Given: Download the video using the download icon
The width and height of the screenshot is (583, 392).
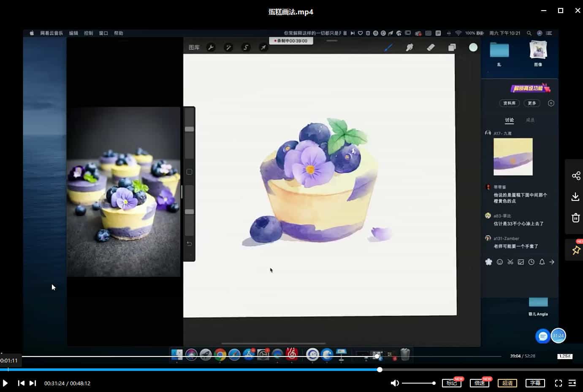Looking at the screenshot, I should coord(575,197).
